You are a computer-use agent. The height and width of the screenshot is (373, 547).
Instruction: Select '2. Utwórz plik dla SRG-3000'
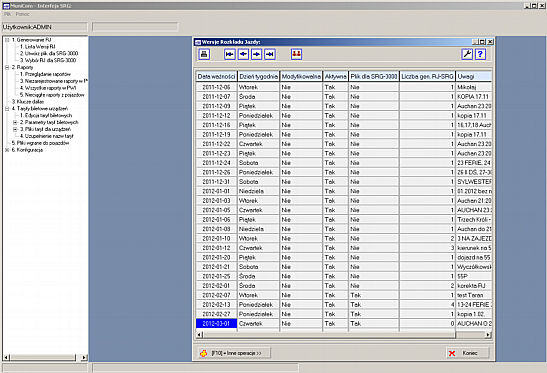(49, 53)
